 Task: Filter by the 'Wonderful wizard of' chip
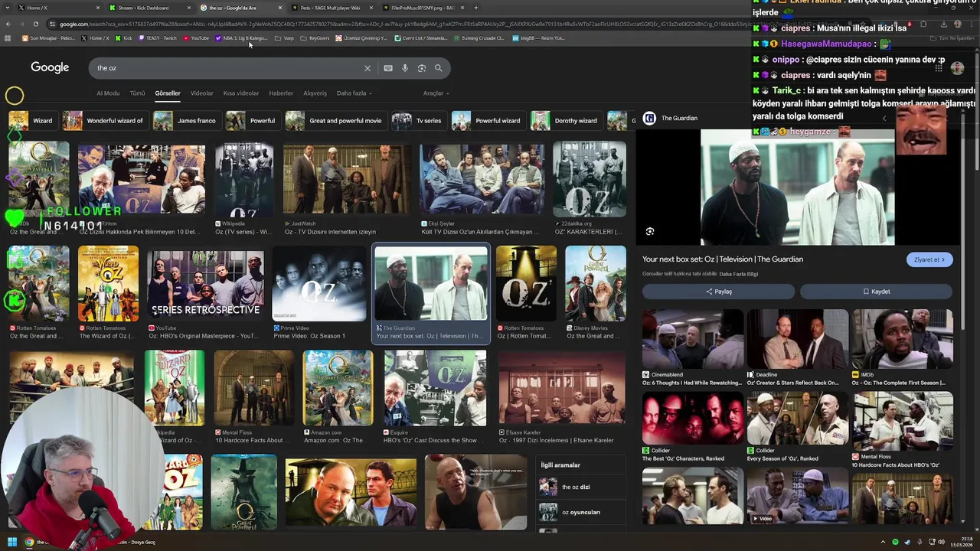106,121
